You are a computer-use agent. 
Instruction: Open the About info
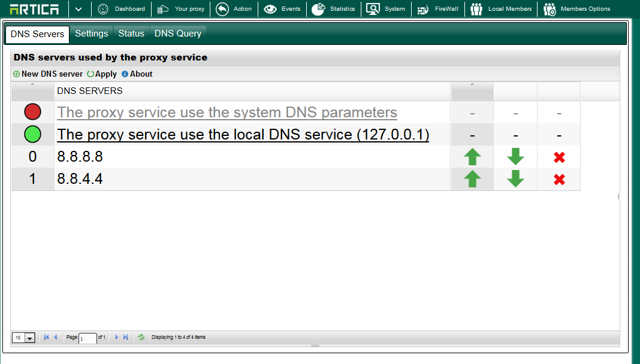[x=137, y=74]
